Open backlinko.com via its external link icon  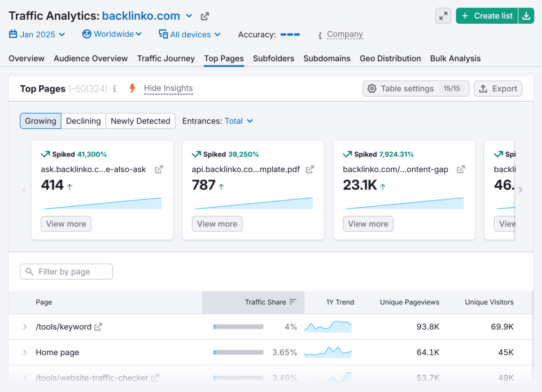pos(204,16)
